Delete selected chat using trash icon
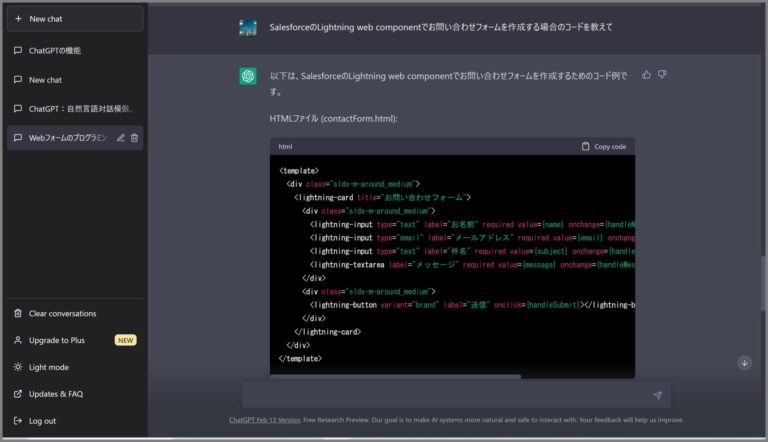 135,138
